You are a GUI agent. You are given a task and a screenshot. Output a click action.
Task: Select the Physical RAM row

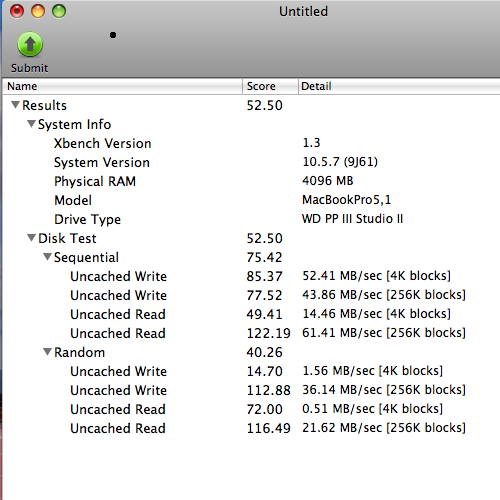tap(251, 181)
